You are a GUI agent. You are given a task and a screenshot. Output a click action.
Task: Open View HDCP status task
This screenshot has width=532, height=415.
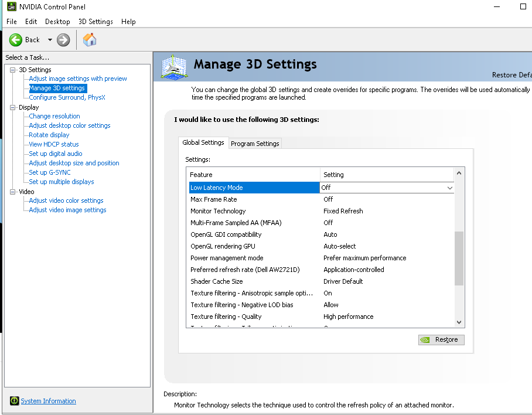(53, 144)
